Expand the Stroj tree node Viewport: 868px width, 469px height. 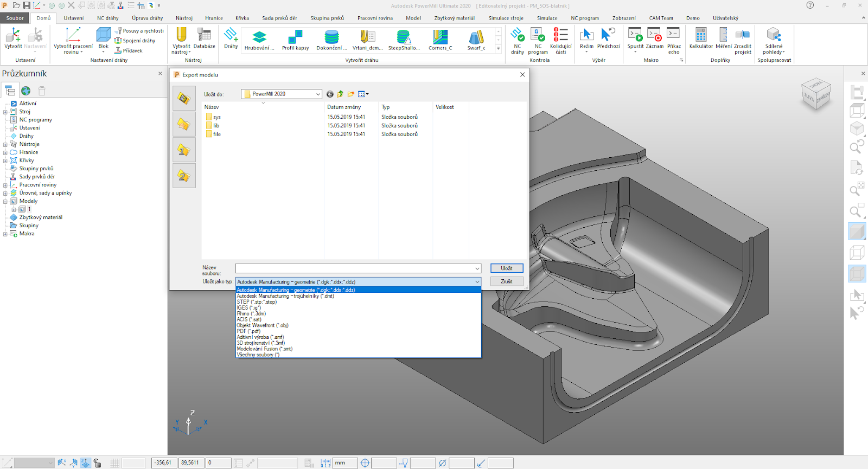coord(5,112)
